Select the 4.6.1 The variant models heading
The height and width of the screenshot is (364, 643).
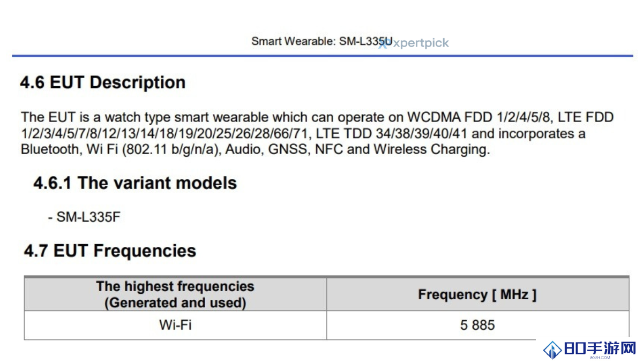click(x=135, y=183)
